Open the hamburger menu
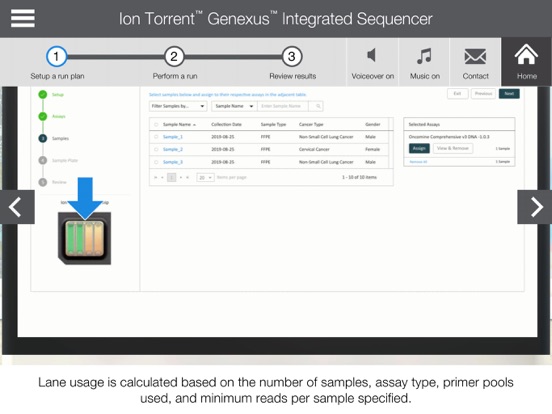 click(x=23, y=18)
